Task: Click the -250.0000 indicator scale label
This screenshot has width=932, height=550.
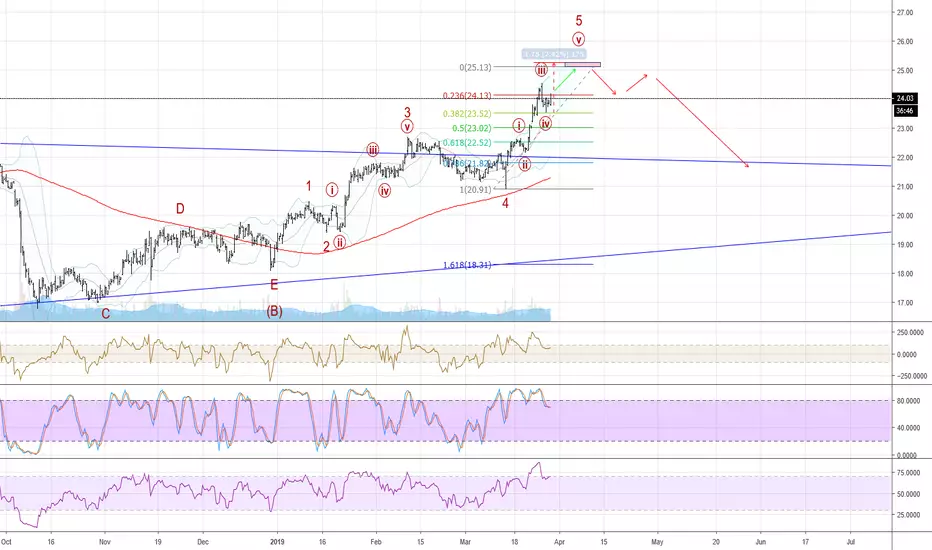Action: (x=911, y=376)
